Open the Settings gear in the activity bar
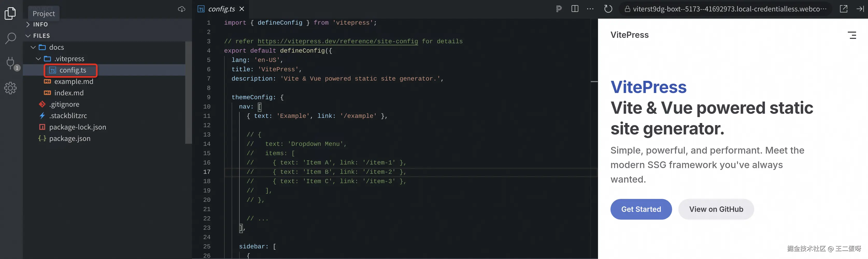 click(x=10, y=88)
